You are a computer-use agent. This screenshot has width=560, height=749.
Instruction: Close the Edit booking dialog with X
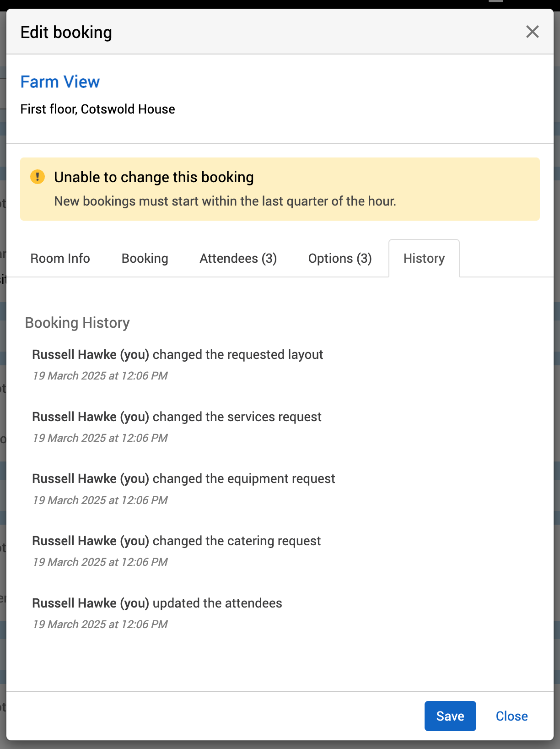532,32
